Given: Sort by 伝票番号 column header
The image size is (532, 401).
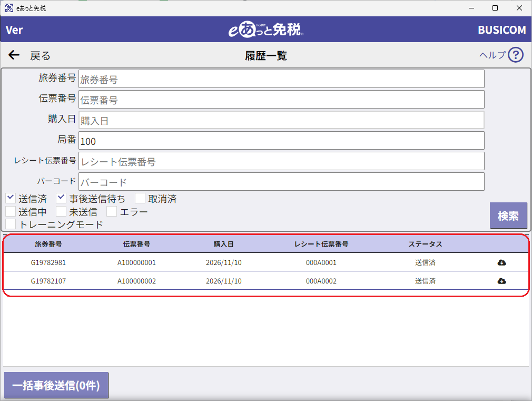Looking at the screenshot, I should 136,244.
